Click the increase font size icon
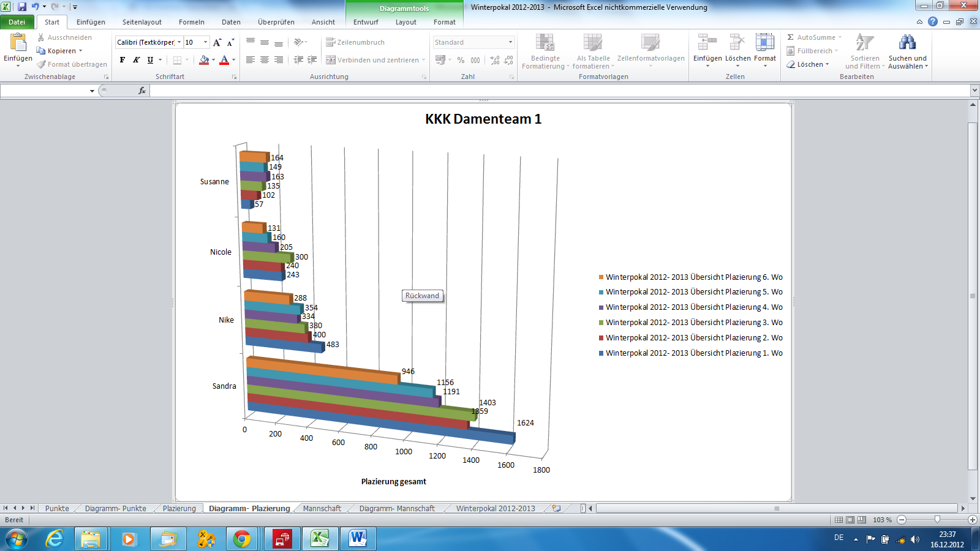This screenshot has height=551, width=980. tap(217, 42)
